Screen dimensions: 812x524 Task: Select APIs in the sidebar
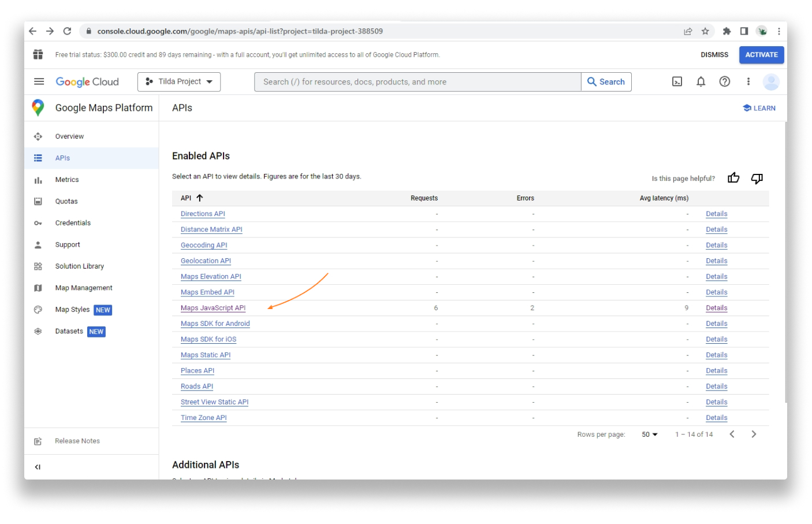coord(91,158)
